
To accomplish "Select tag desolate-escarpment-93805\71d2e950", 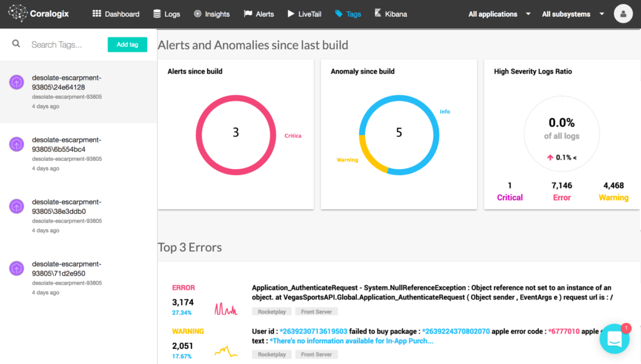I will [x=78, y=278].
